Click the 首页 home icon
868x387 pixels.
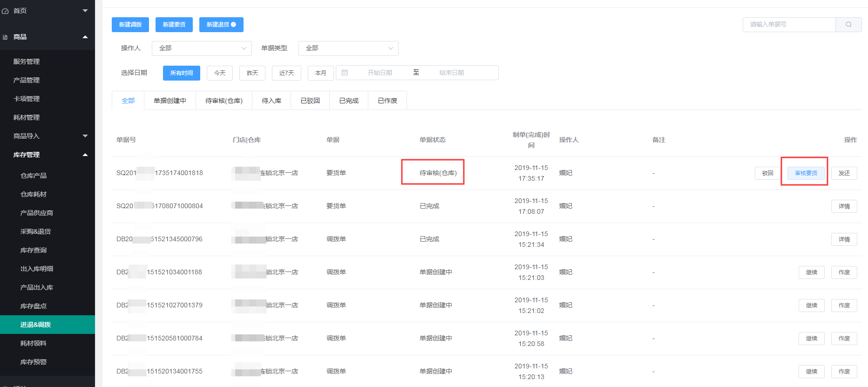(x=5, y=11)
